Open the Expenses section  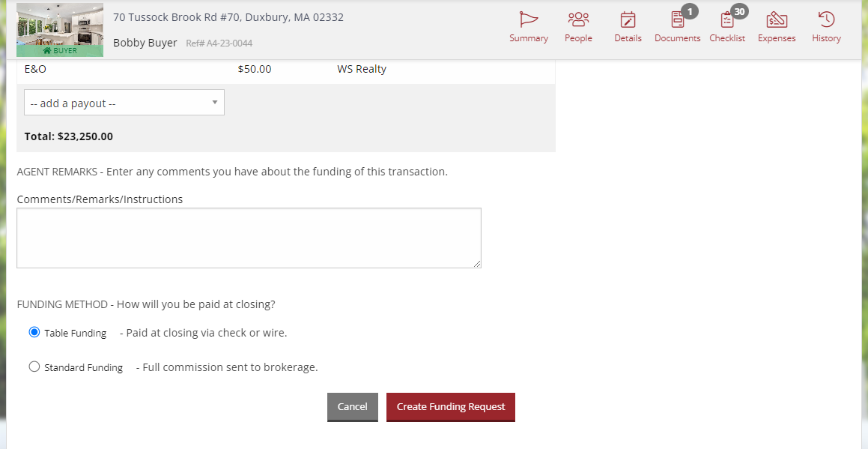(776, 26)
